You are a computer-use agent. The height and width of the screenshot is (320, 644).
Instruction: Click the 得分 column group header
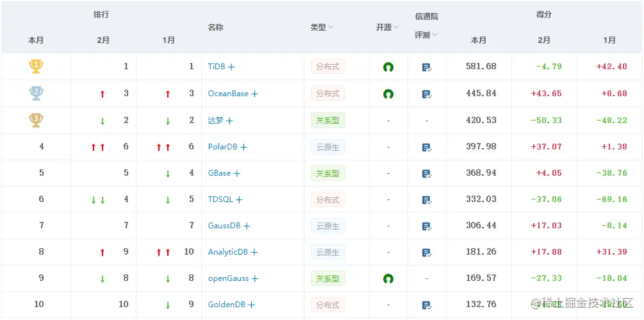544,14
